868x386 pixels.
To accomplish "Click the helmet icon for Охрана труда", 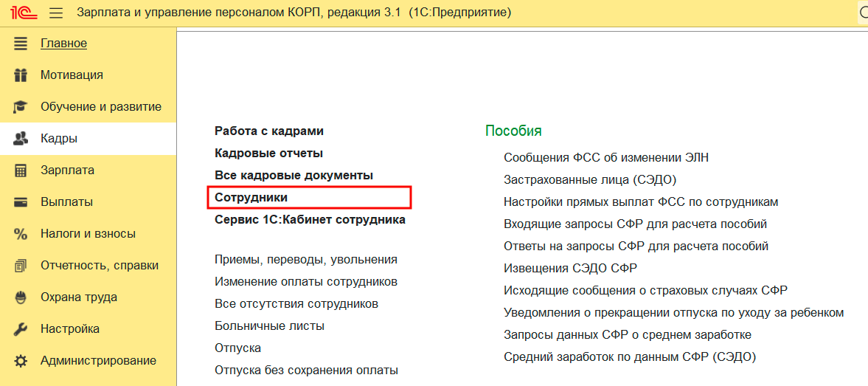I will (x=21, y=297).
